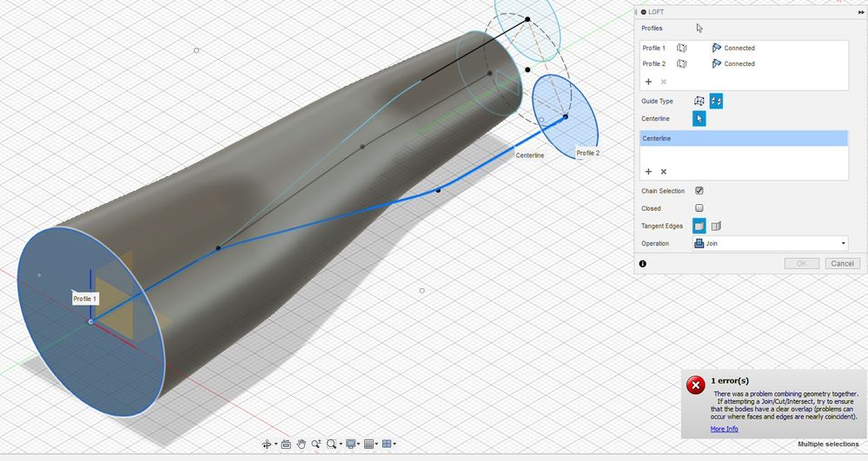Click the Grid and Snaps icon
The width and height of the screenshot is (868, 461).
tap(368, 444)
